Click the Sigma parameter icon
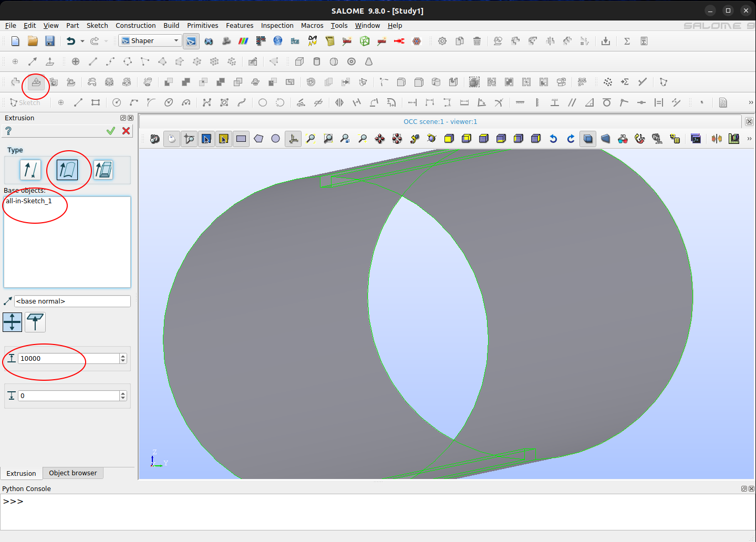Viewport: 756px width, 542px height. tap(627, 41)
